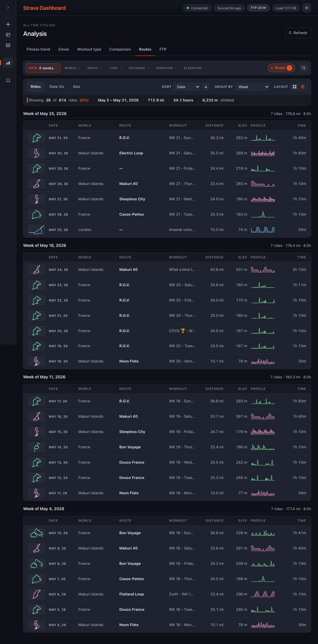Click the Refresh button
The image size is (318, 644).
(x=298, y=33)
